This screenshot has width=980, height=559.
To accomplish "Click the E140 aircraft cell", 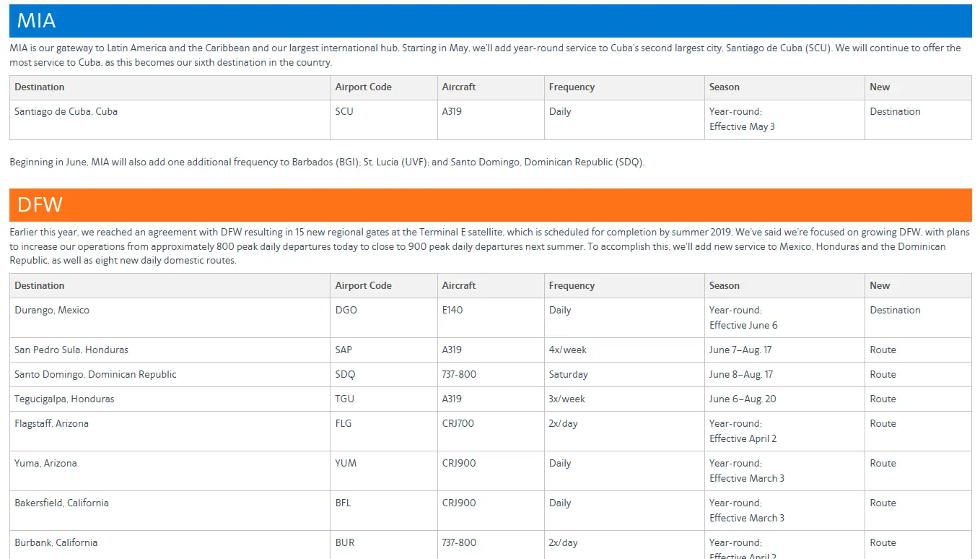I will pyautogui.click(x=452, y=311).
